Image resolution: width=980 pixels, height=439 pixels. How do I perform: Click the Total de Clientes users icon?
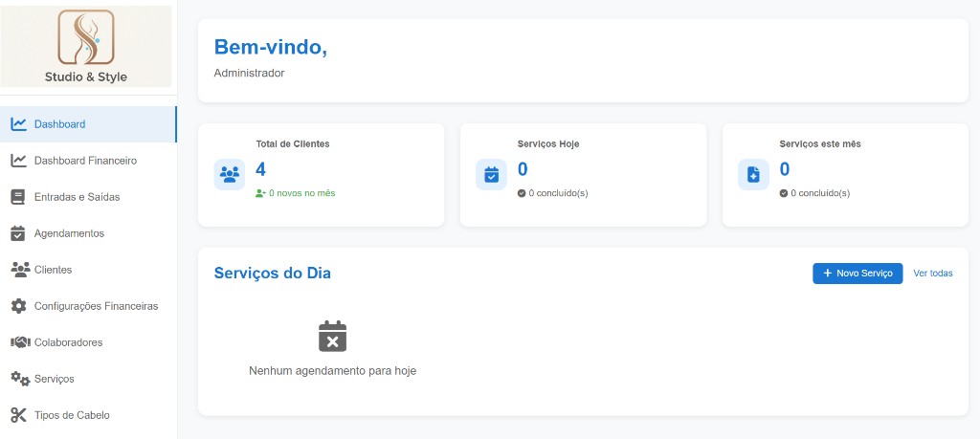pyautogui.click(x=230, y=174)
